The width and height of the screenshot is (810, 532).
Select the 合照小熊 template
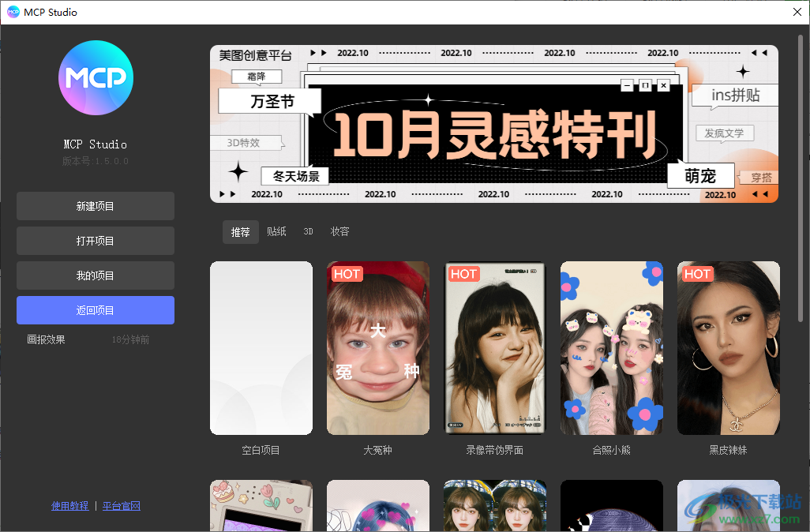tap(611, 348)
